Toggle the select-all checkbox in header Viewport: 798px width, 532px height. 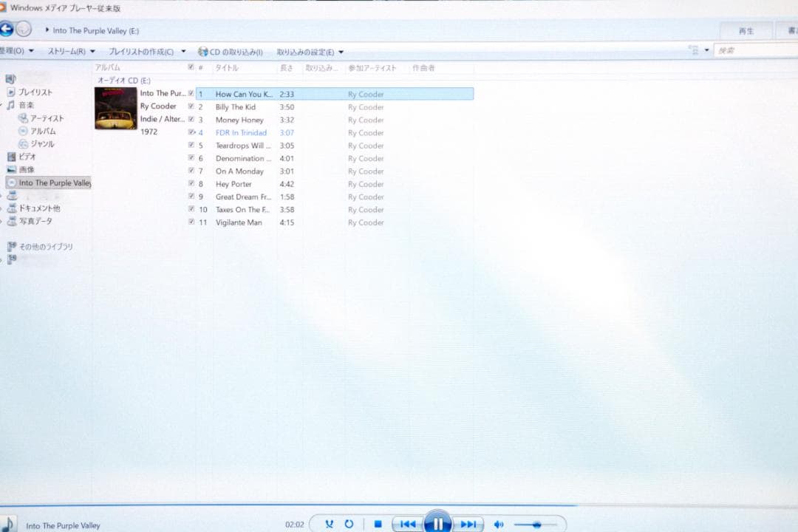pyautogui.click(x=191, y=67)
